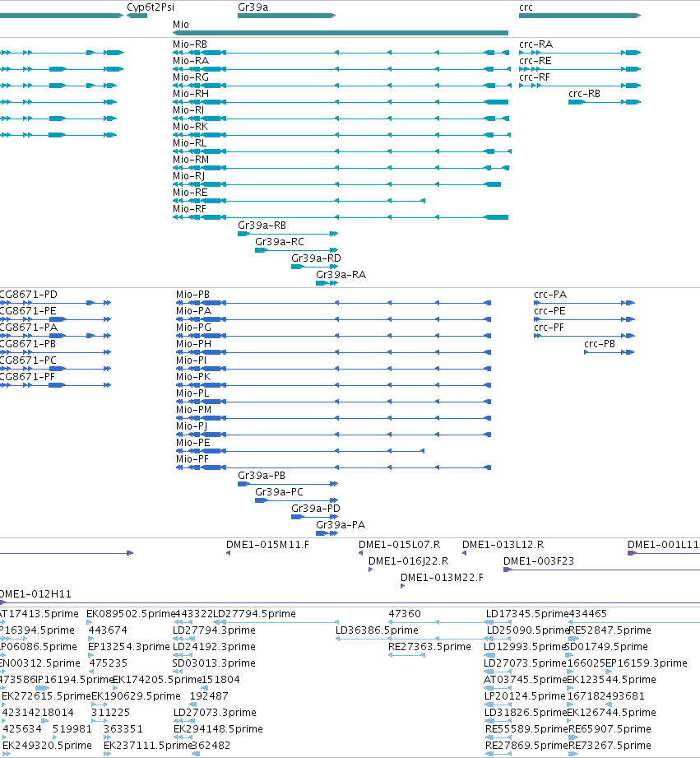The image size is (700, 758).
Task: Select the Mio-RJ transcript label
Action: [x=189, y=176]
